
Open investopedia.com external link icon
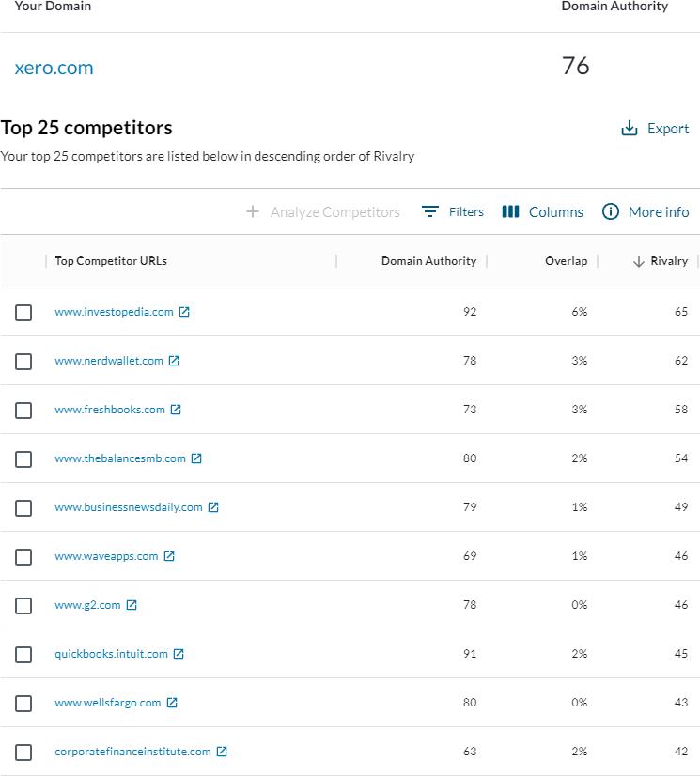coord(184,312)
